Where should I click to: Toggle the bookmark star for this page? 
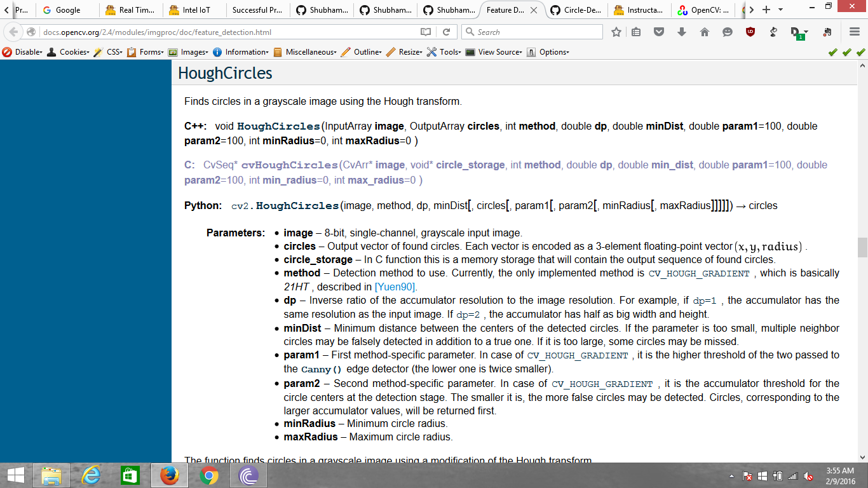[616, 32]
